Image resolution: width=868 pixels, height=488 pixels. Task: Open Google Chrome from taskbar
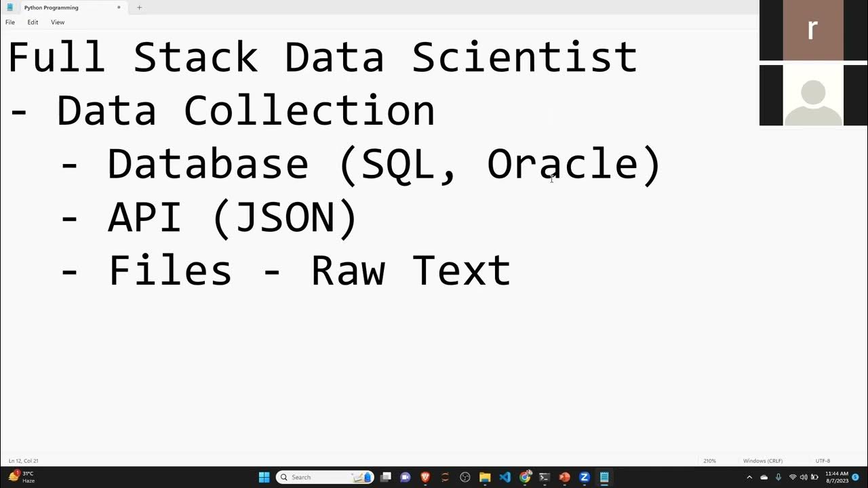tap(525, 477)
